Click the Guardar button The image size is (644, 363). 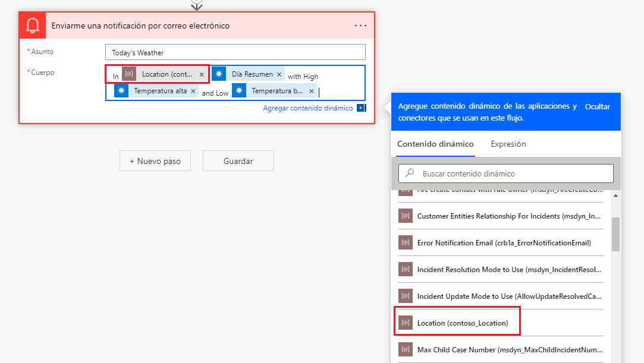[238, 160]
